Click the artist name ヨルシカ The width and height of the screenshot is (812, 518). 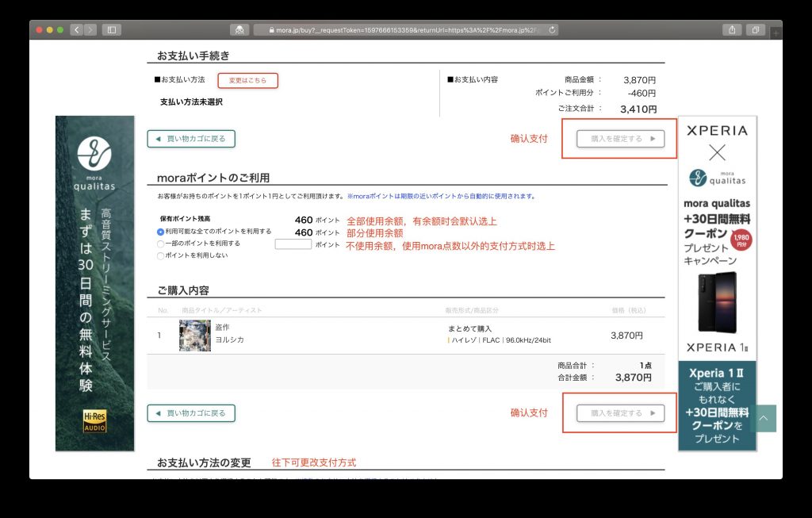pos(229,340)
